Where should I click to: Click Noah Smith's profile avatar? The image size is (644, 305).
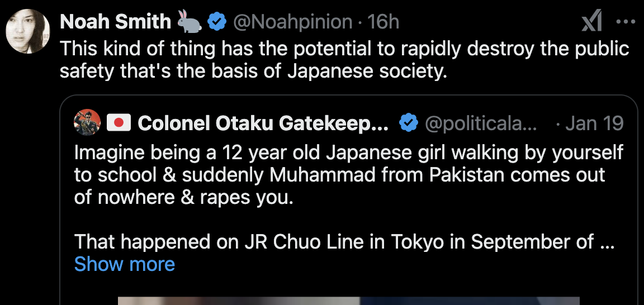tap(28, 31)
